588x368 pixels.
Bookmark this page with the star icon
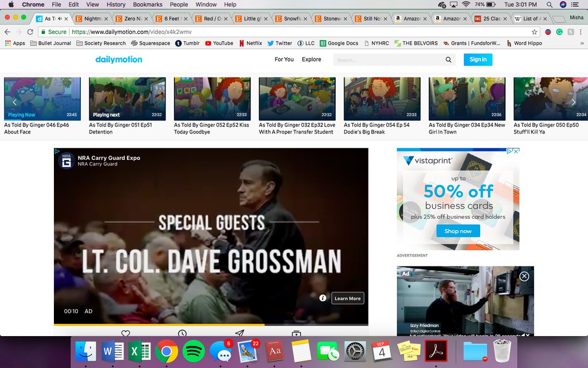535,32
